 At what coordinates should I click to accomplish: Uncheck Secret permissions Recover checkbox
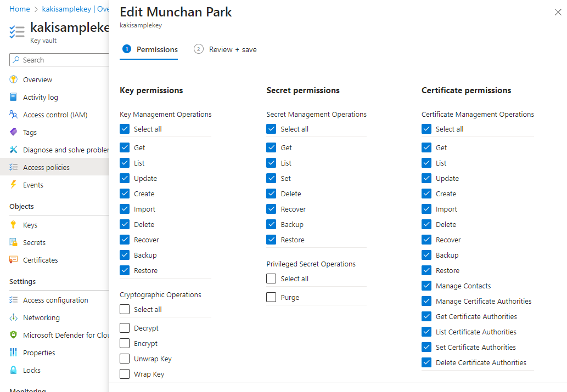pyautogui.click(x=271, y=209)
